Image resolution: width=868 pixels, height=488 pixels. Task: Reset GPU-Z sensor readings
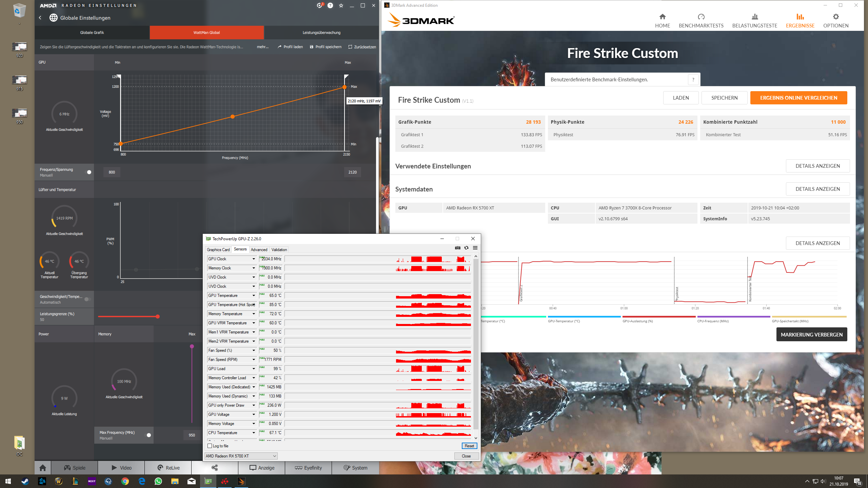[x=469, y=446]
